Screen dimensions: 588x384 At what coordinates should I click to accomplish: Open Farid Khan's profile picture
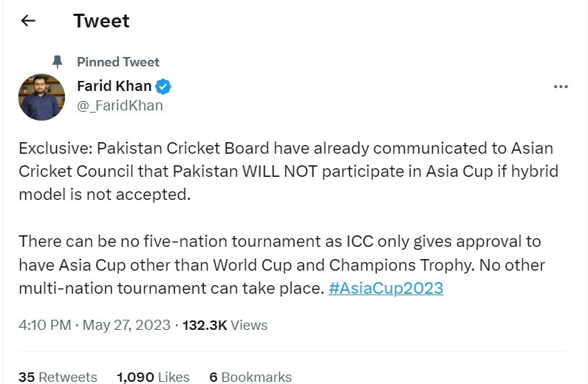tap(40, 96)
